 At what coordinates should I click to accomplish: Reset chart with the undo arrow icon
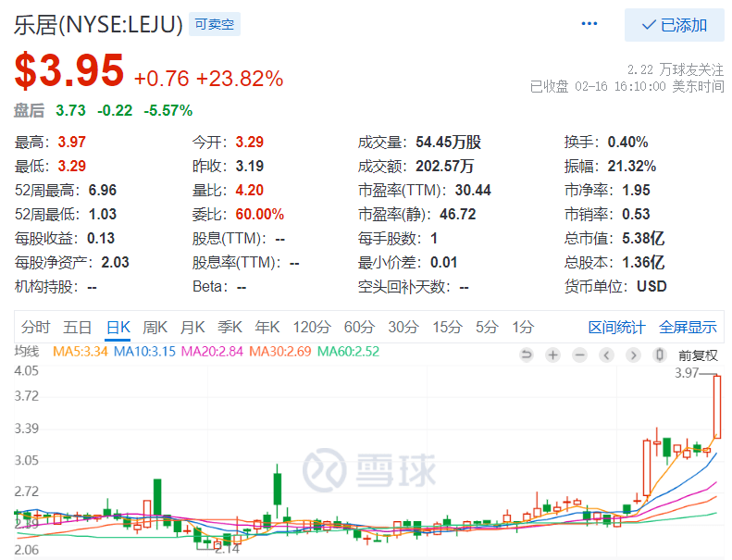[x=527, y=355]
